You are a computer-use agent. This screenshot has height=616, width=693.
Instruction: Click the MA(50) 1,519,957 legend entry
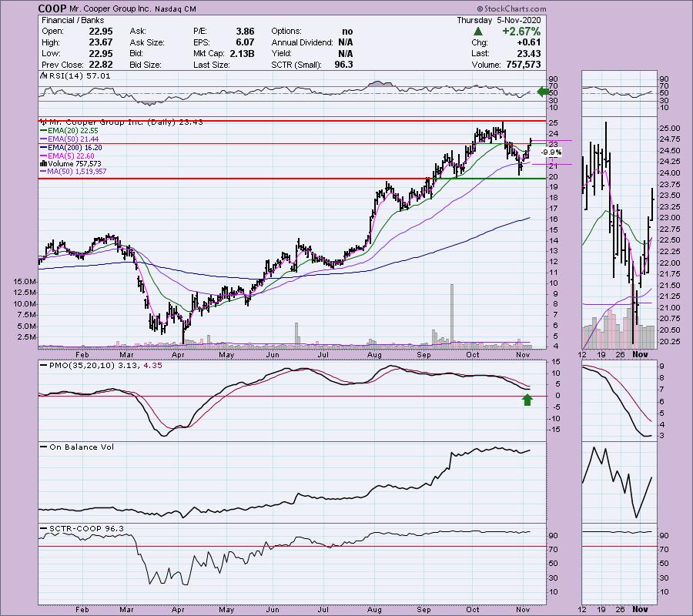[73, 172]
